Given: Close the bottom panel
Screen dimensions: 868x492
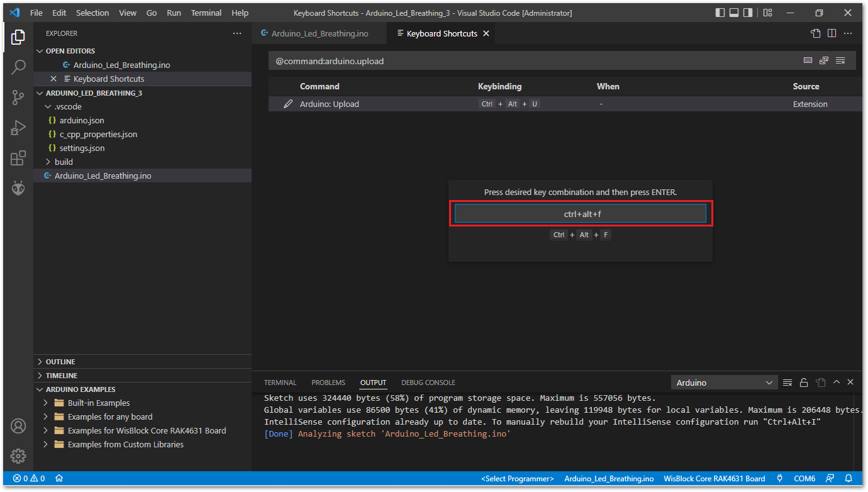Looking at the screenshot, I should (850, 382).
